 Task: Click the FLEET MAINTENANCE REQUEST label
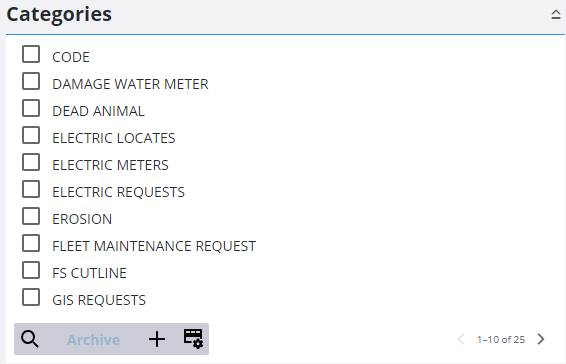pos(154,246)
